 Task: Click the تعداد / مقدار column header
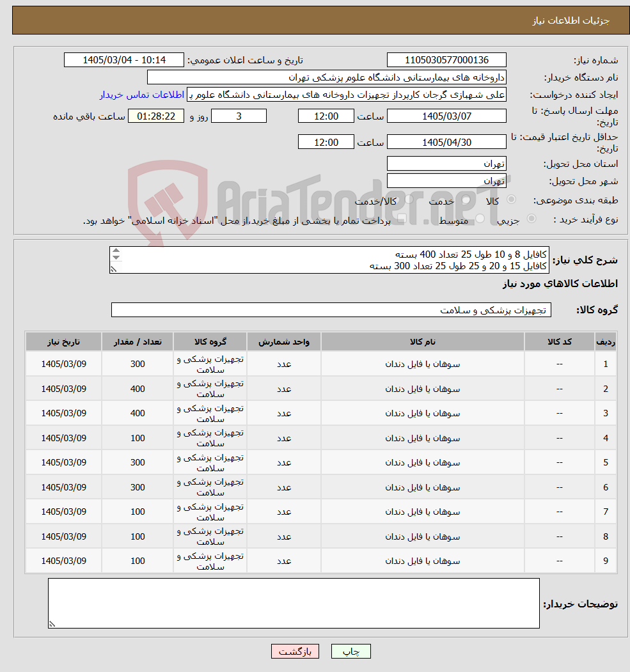point(138,341)
